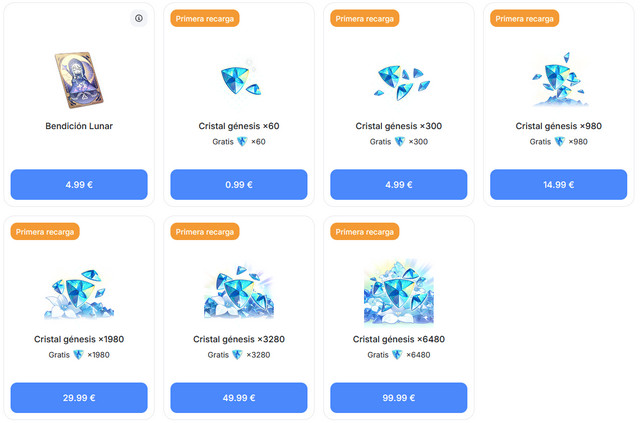Screen dimensions: 640x423
Task: Click the Cristal génesis ×300 crystal image
Action: 398,78
